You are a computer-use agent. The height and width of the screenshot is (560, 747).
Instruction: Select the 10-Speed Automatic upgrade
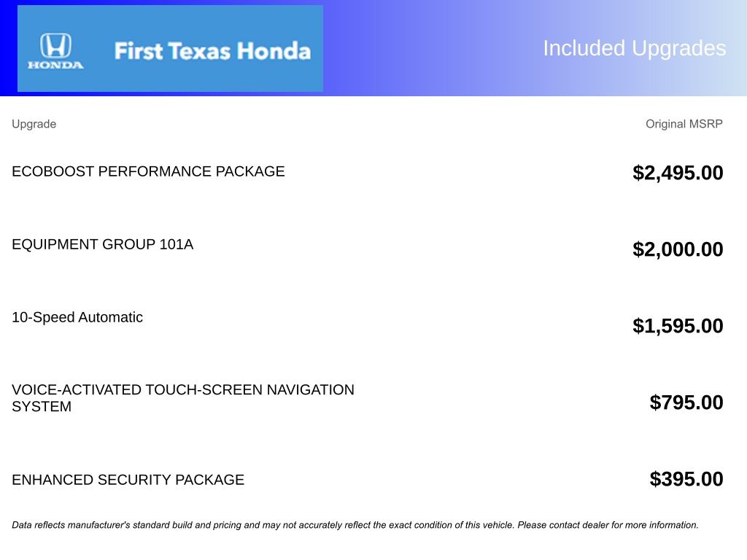point(77,317)
